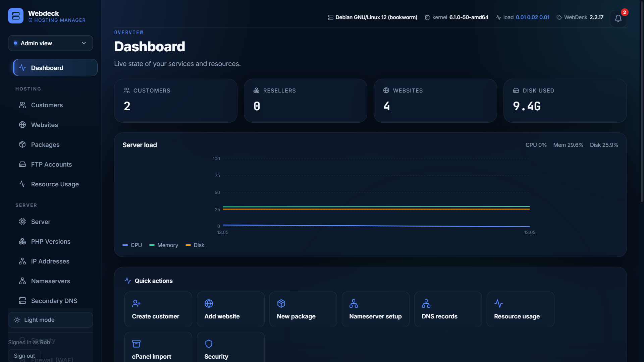644x362 pixels.
Task: Expand the Admin view dropdown
Action: pos(50,43)
